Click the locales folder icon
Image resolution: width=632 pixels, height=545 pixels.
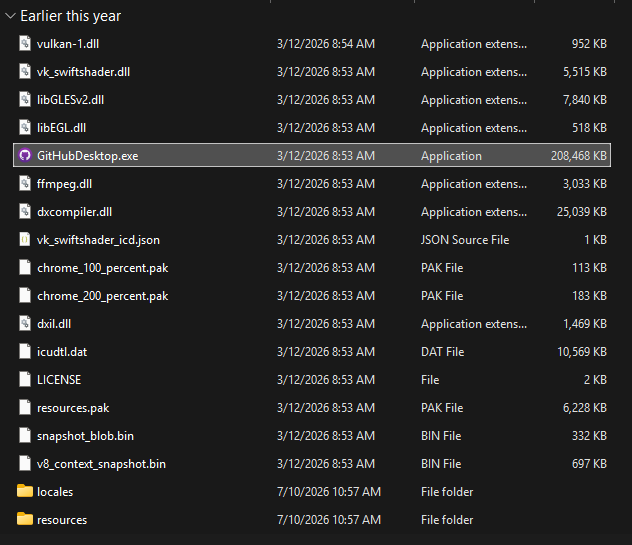click(25, 491)
